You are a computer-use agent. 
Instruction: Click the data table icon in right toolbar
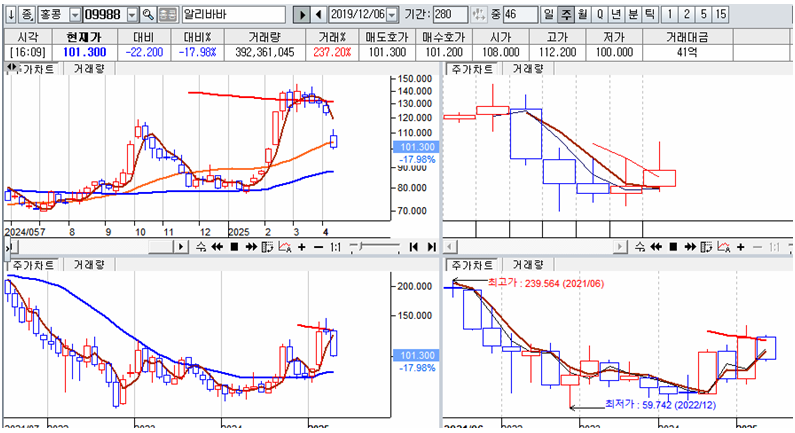click(706, 247)
